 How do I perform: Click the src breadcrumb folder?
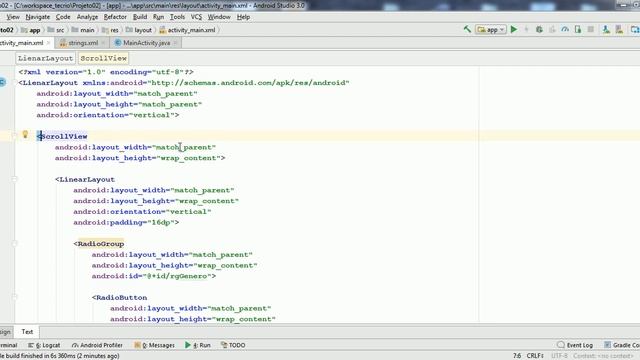(56, 30)
